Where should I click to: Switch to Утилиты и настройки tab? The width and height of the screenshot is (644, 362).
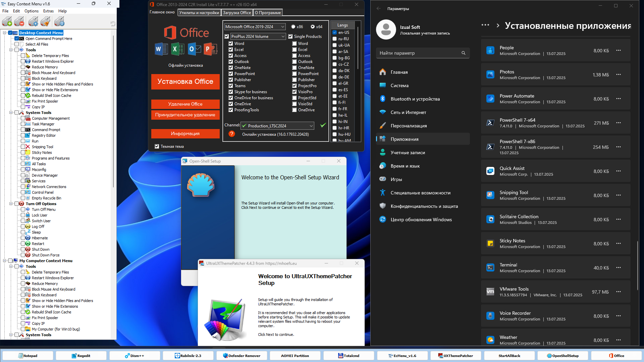199,13
